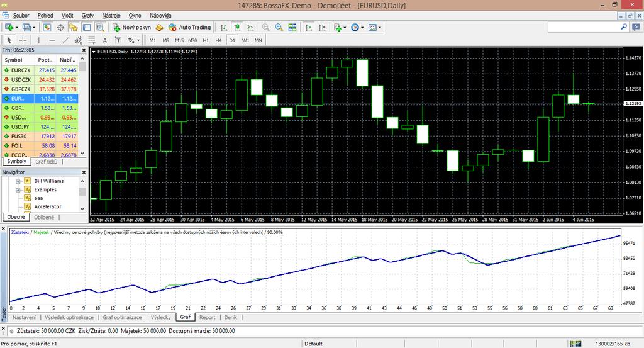Image resolution: width=644 pixels, height=348 pixels.
Task: Toggle the Strategy Tester magnifier icon
Action: tap(100, 27)
